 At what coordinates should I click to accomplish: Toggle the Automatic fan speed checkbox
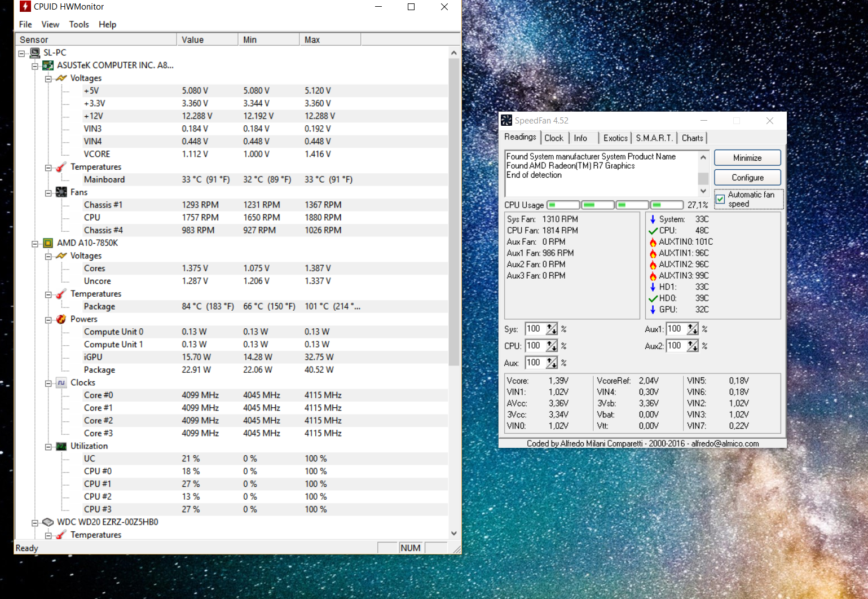pyautogui.click(x=720, y=199)
